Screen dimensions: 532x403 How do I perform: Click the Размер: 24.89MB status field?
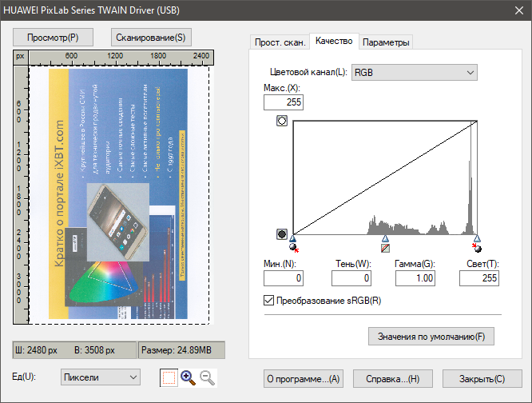(181, 350)
